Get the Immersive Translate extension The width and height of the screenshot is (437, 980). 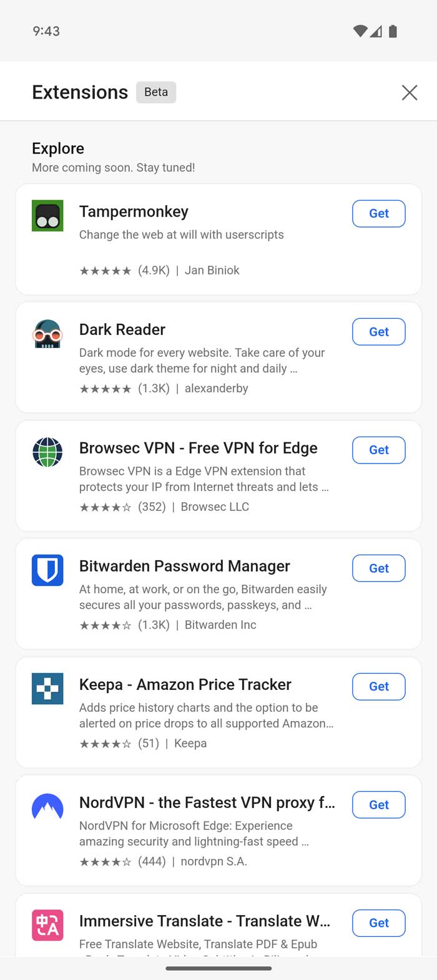coord(379,923)
